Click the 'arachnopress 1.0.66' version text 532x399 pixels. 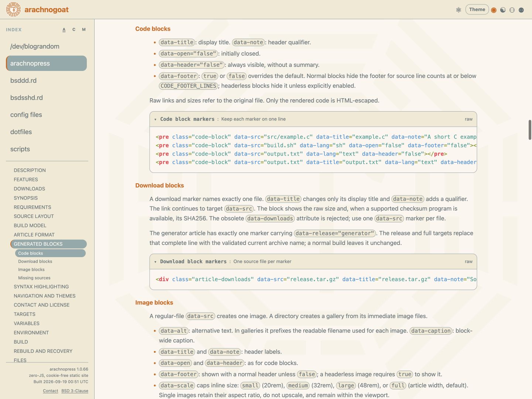coord(69,369)
